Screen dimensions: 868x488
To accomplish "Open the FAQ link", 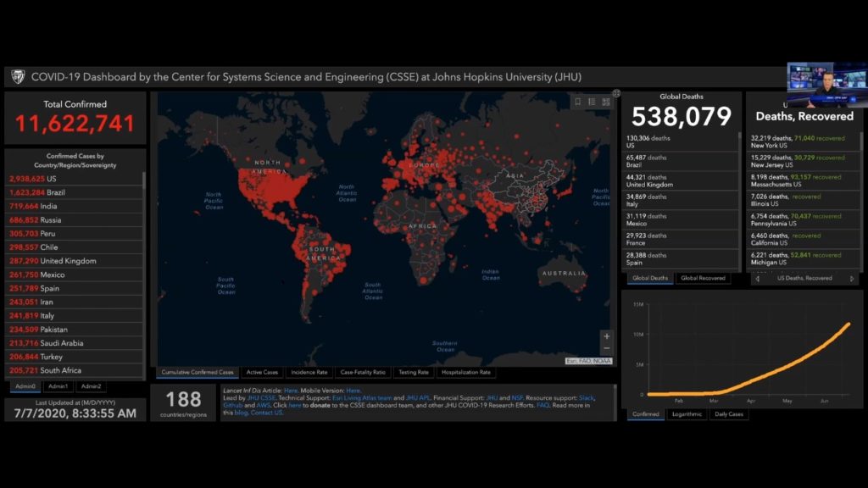I will (542, 405).
